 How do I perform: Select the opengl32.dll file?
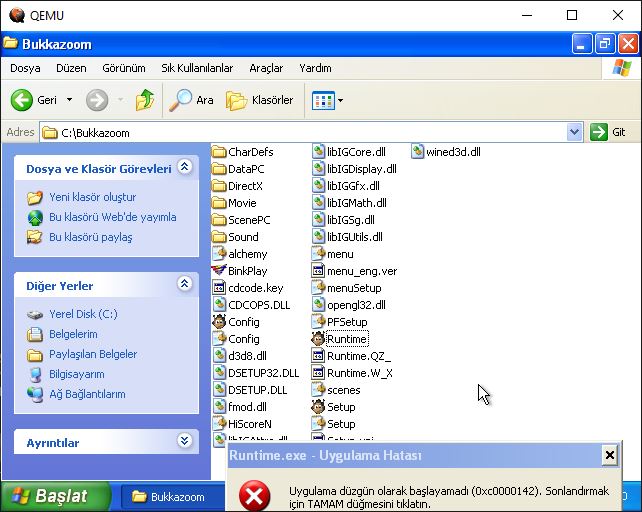349,305
